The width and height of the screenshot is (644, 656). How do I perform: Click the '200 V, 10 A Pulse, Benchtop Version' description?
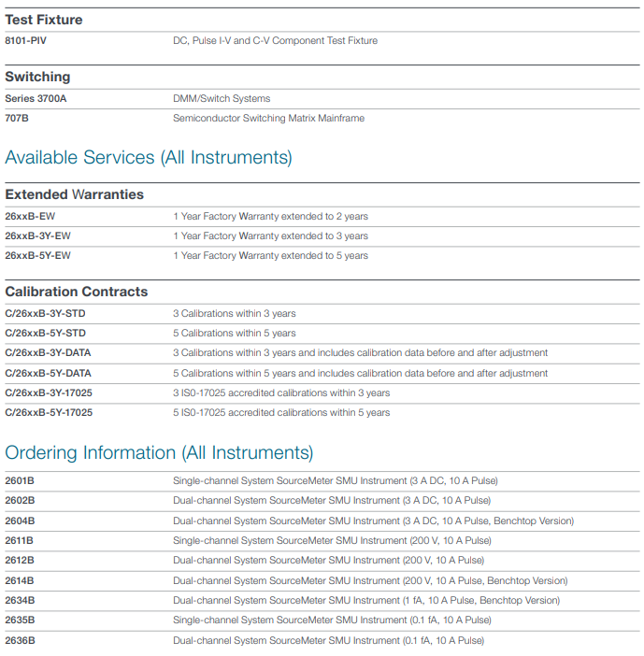(x=370, y=580)
